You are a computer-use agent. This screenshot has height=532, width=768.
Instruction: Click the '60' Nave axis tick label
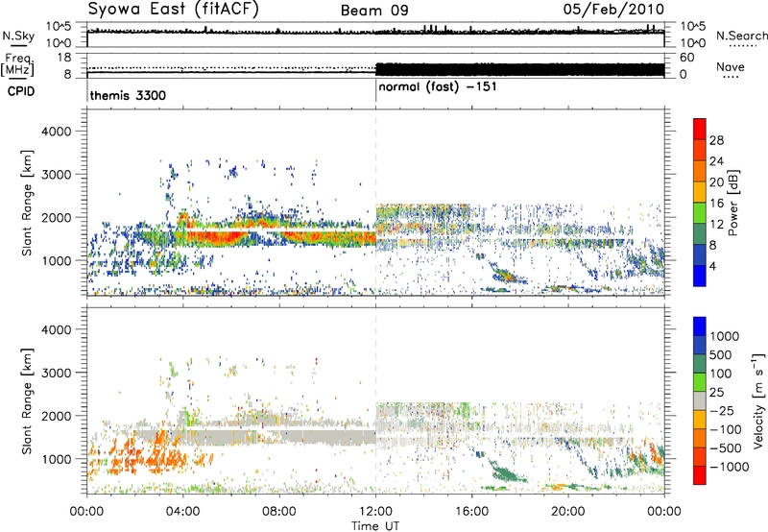click(687, 58)
